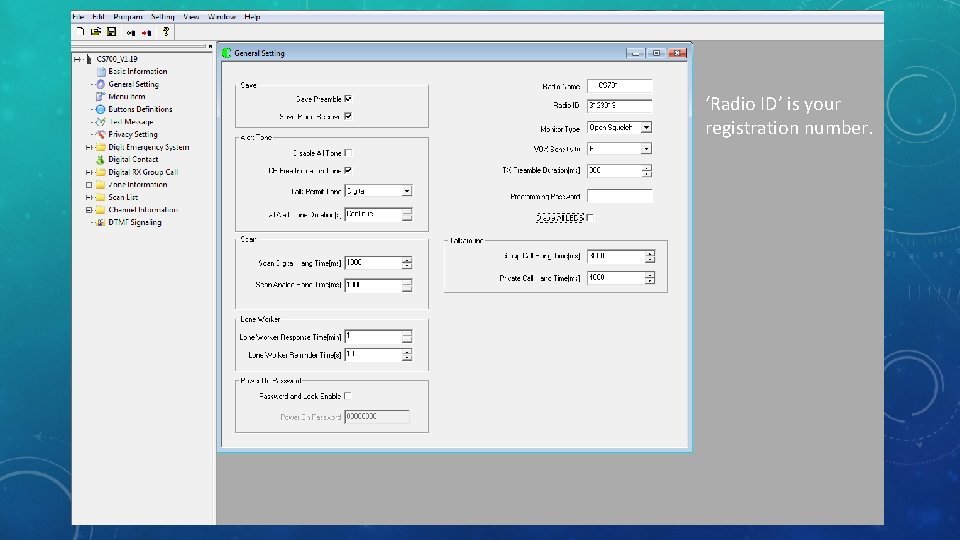Viewport: 960px width, 540px height.
Task: Click the Digit Emergency System folder icon
Action: (x=101, y=147)
